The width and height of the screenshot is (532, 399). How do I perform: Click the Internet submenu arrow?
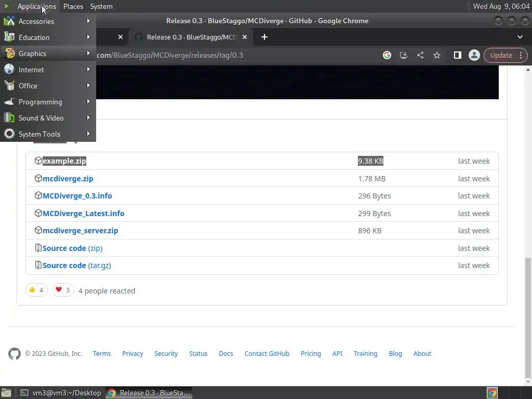(x=88, y=69)
